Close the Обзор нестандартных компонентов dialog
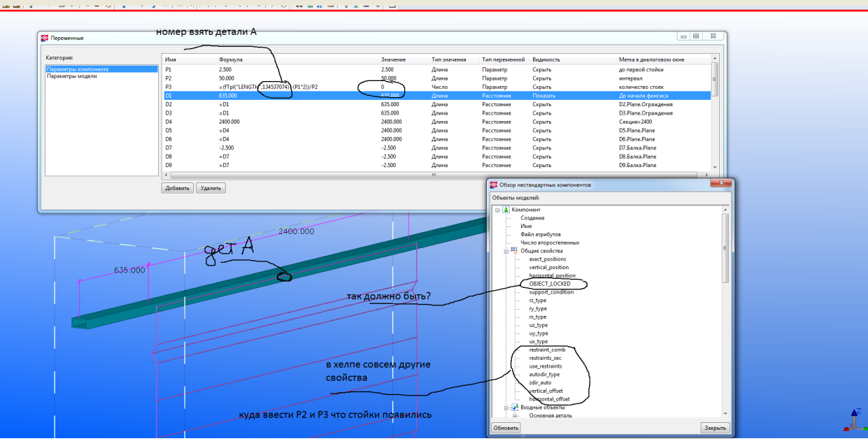Image resolution: width=868 pixels, height=448 pixels. pyautogui.click(x=720, y=183)
